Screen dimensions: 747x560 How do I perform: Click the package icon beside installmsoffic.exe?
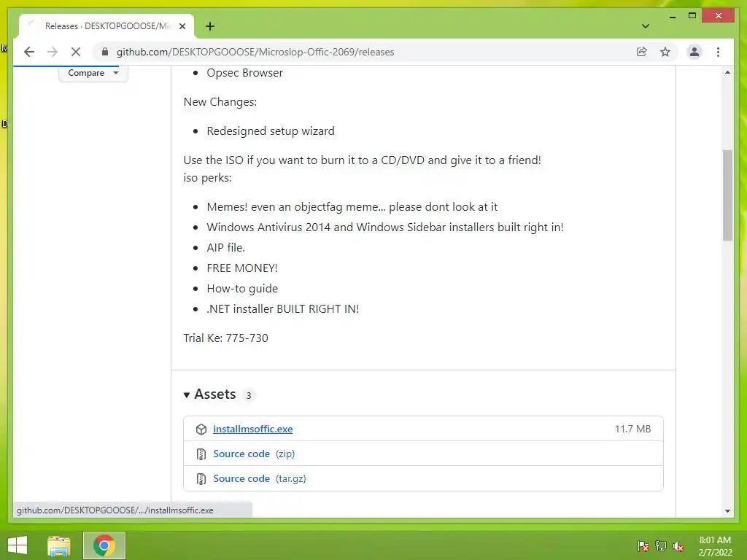click(x=201, y=429)
